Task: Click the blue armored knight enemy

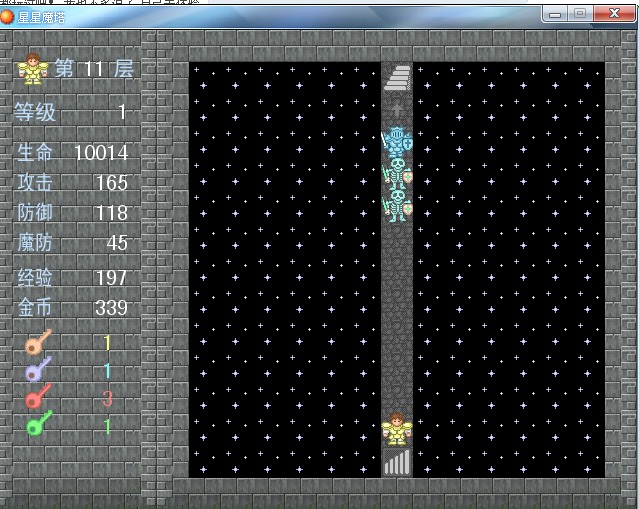Action: point(397,142)
